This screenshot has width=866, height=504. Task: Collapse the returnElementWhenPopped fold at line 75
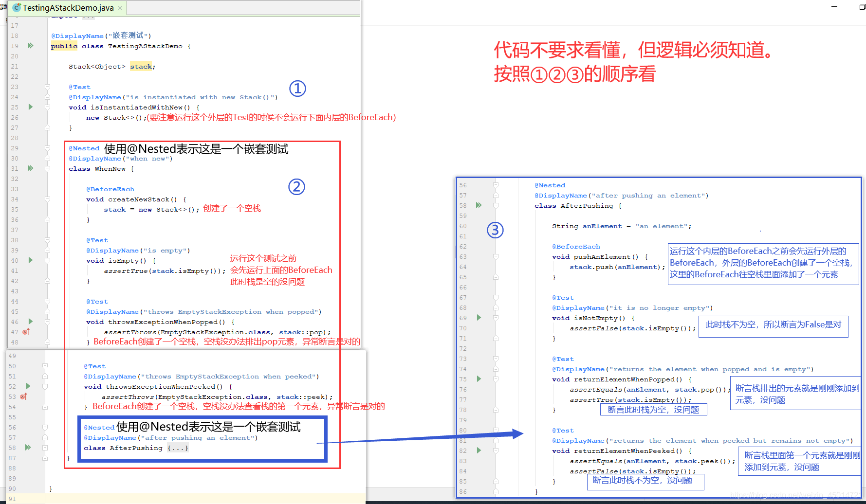[496, 379]
